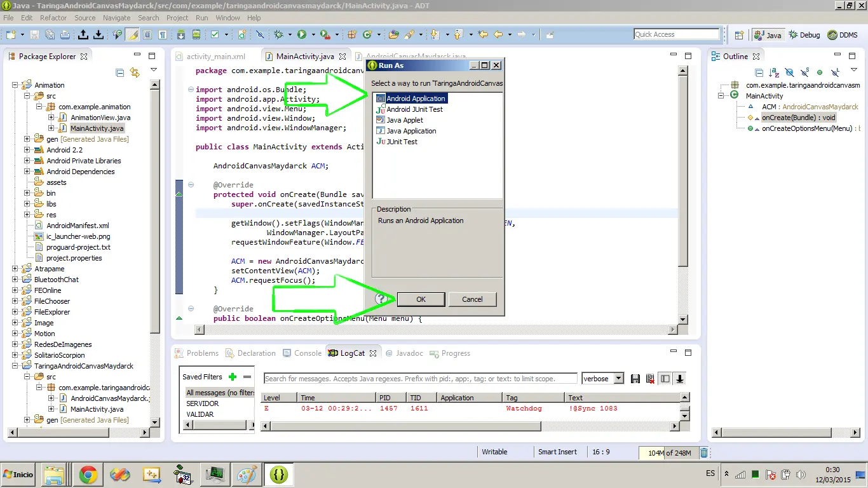Toggle Hide Non-Public Members in Outline
This screenshot has height=488, width=868.
[820, 73]
